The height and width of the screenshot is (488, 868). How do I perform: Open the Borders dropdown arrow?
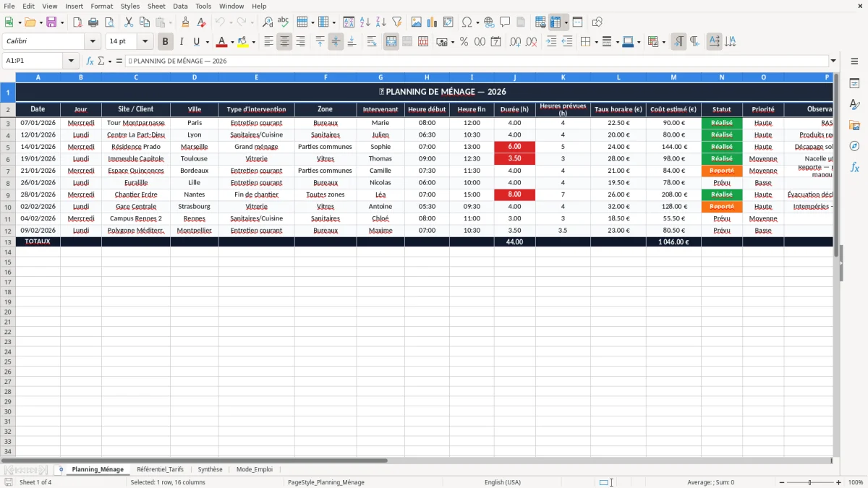[596, 42]
